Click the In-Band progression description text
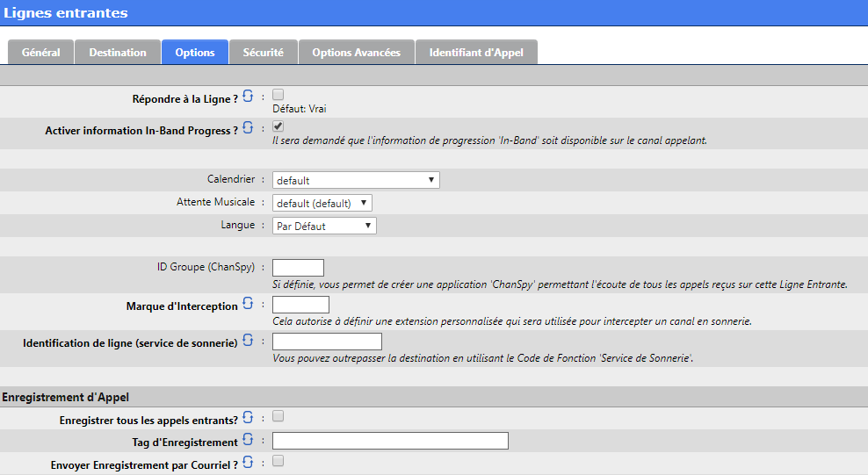The image size is (868, 475). pyautogui.click(x=490, y=140)
